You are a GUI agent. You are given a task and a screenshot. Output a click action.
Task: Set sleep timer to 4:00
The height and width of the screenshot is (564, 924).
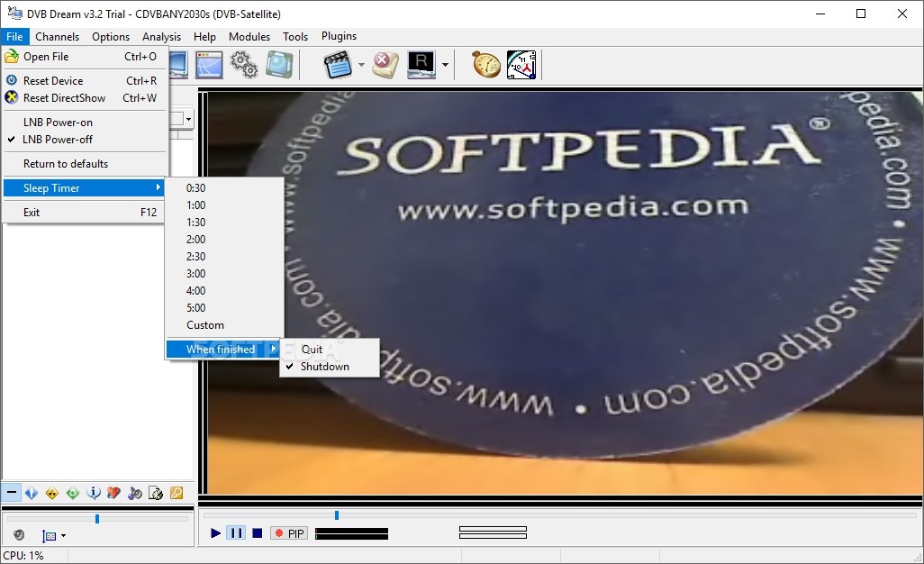(x=224, y=290)
